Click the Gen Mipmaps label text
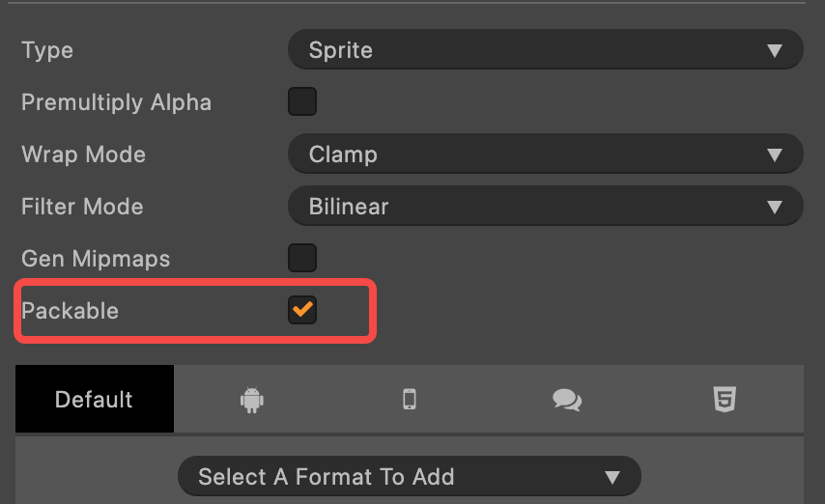825x504 pixels. pos(96,259)
